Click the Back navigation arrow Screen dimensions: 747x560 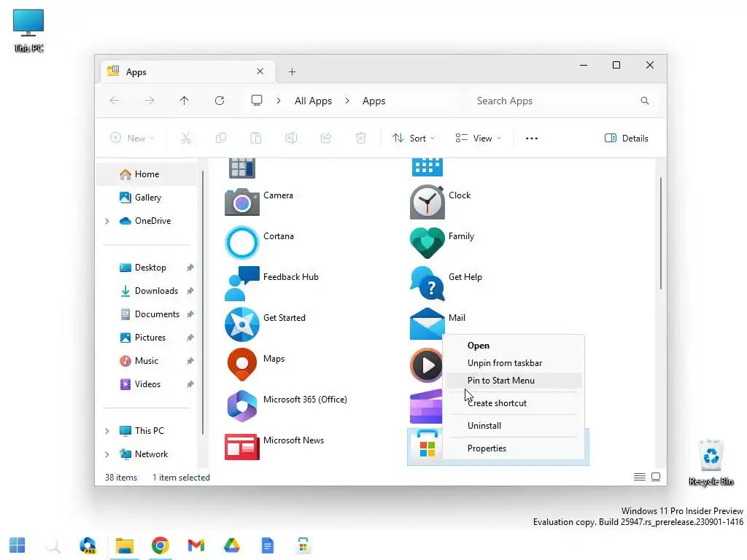click(x=115, y=101)
